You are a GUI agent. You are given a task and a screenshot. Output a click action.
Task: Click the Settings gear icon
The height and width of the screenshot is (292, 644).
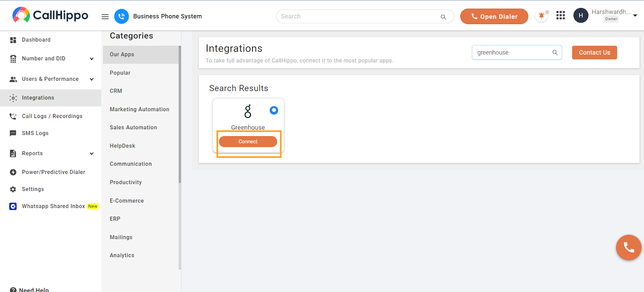[13, 189]
